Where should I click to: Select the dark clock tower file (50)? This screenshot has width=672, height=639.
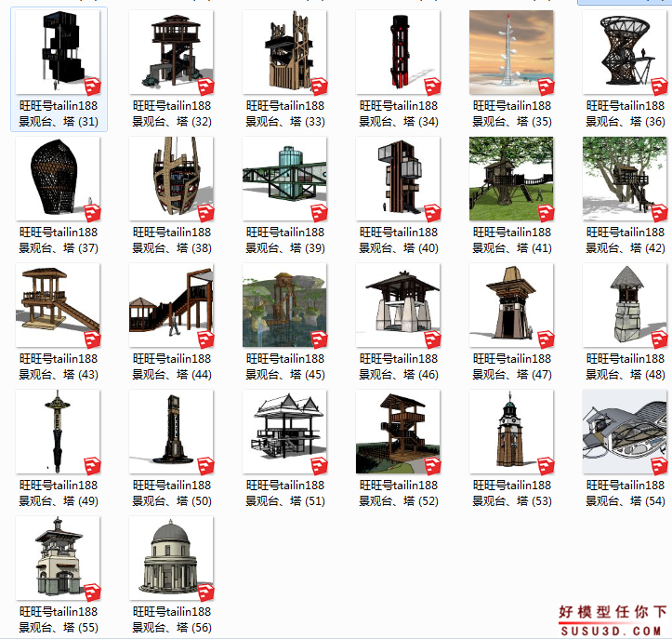click(171, 432)
